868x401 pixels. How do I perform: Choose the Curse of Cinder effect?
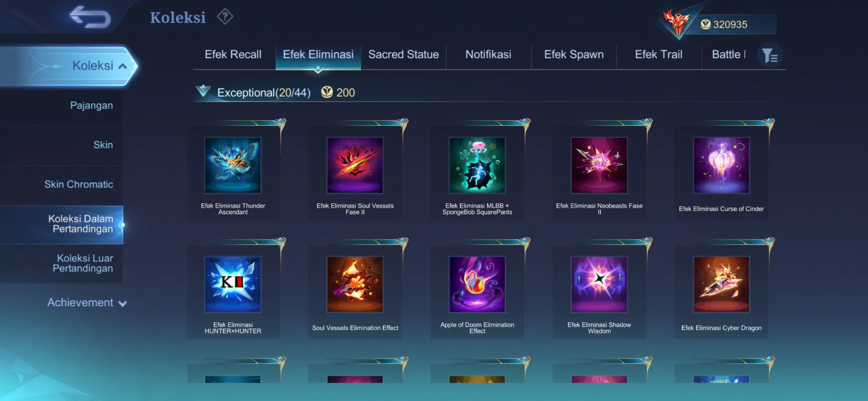click(x=721, y=165)
